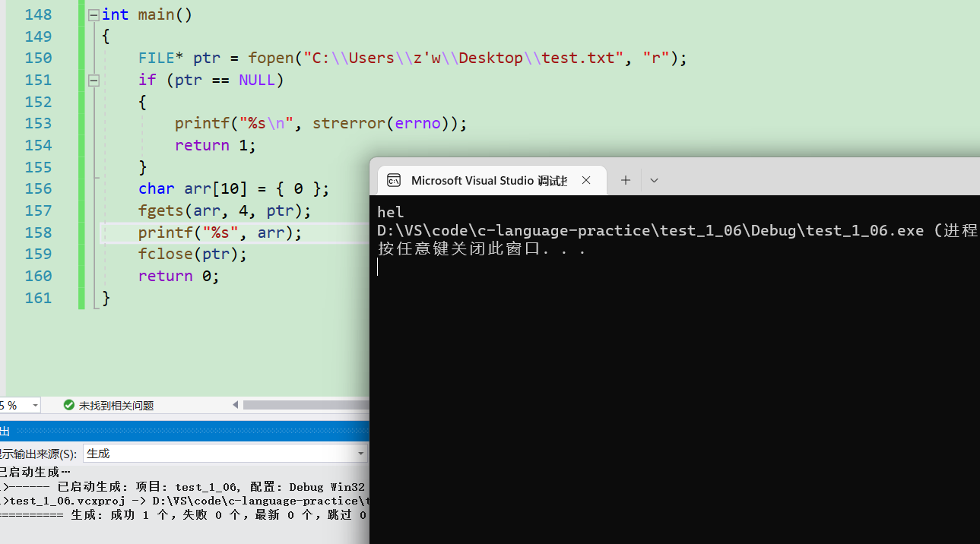Click the 'hel' output in the console
The image size is (980, 544).
pos(391,212)
